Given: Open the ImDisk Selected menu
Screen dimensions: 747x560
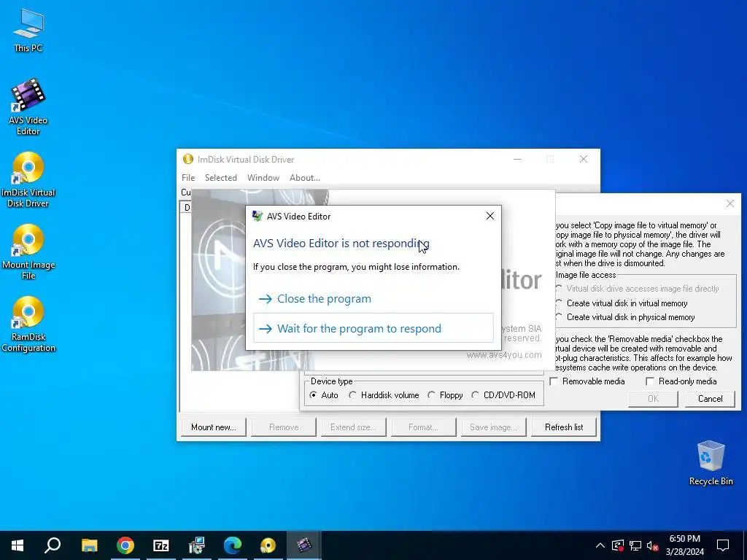Looking at the screenshot, I should [220, 178].
